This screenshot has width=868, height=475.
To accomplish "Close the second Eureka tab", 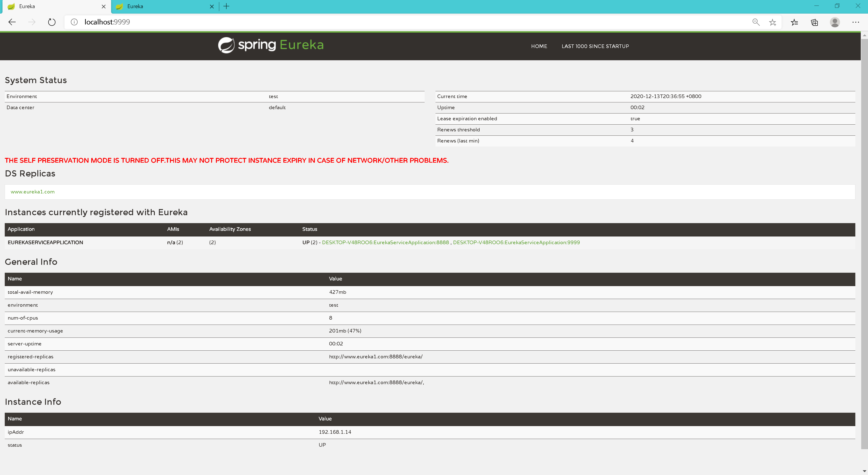I will coord(212,6).
